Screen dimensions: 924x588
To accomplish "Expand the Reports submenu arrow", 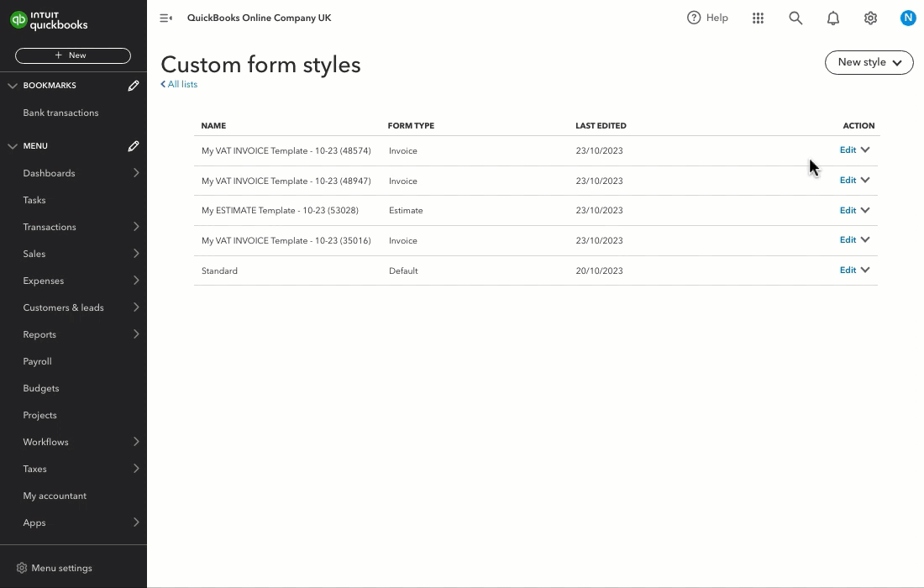I will [136, 334].
